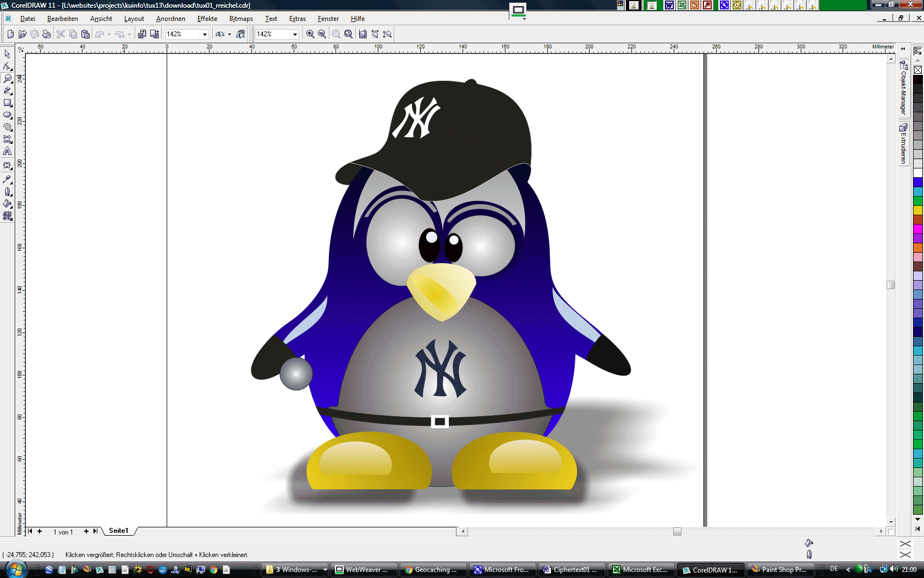Click the vertical scrollbar thumb
The height and width of the screenshot is (578, 924).
pyautogui.click(x=891, y=285)
